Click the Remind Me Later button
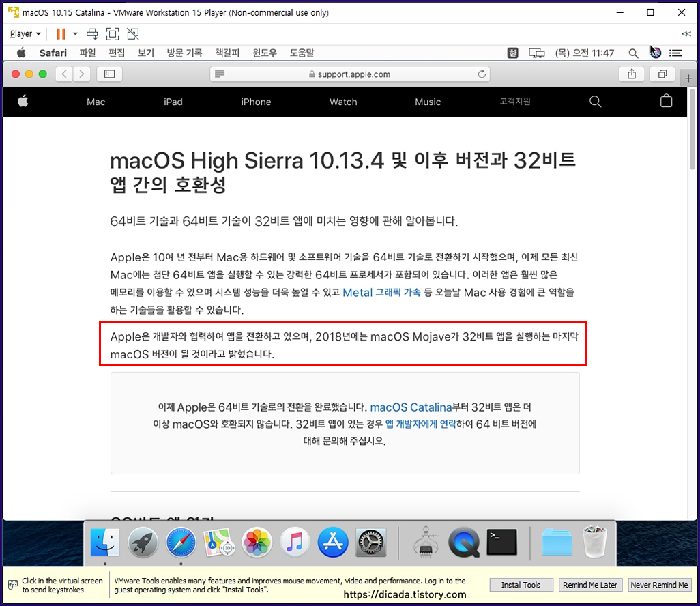The image size is (700, 606). pos(590,585)
